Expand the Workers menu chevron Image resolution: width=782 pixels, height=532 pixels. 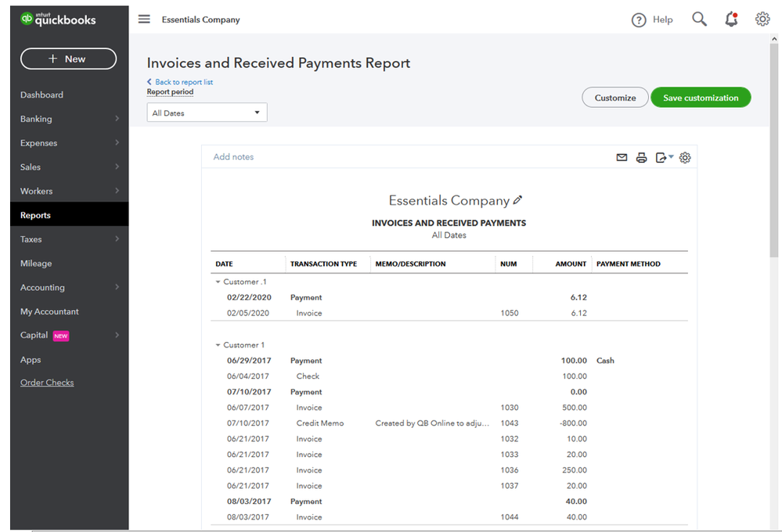[117, 190]
